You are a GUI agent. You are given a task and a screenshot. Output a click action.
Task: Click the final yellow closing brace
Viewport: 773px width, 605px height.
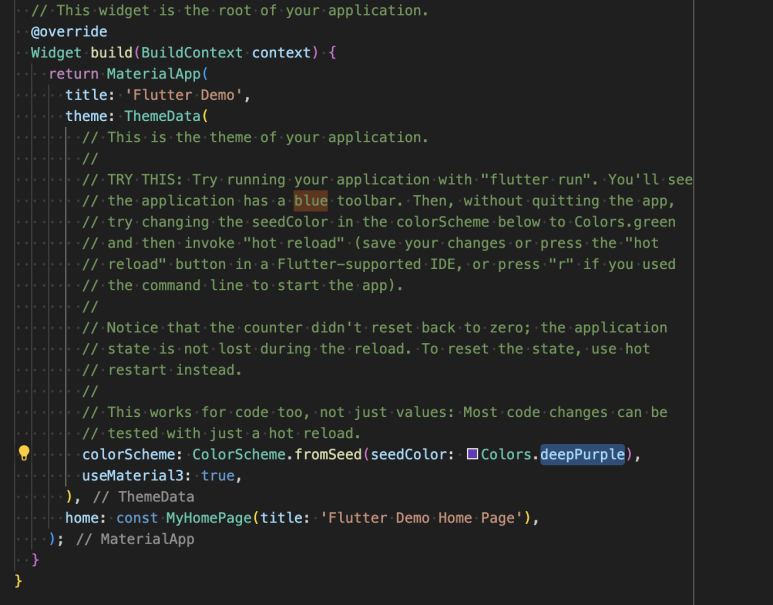tap(18, 581)
